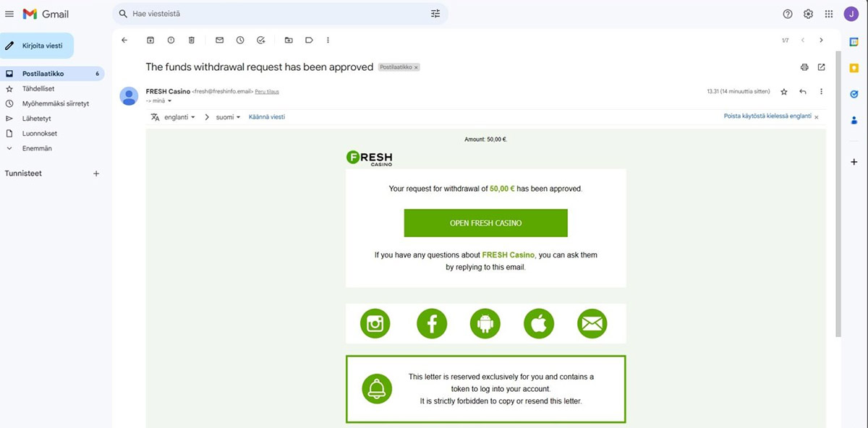Mark the email as unread
The width and height of the screenshot is (868, 428).
[x=219, y=40]
